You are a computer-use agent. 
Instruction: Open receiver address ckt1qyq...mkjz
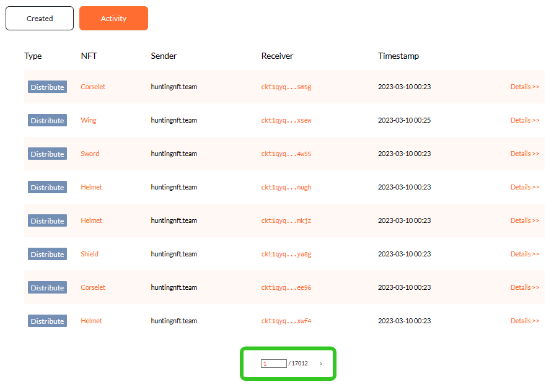point(286,220)
